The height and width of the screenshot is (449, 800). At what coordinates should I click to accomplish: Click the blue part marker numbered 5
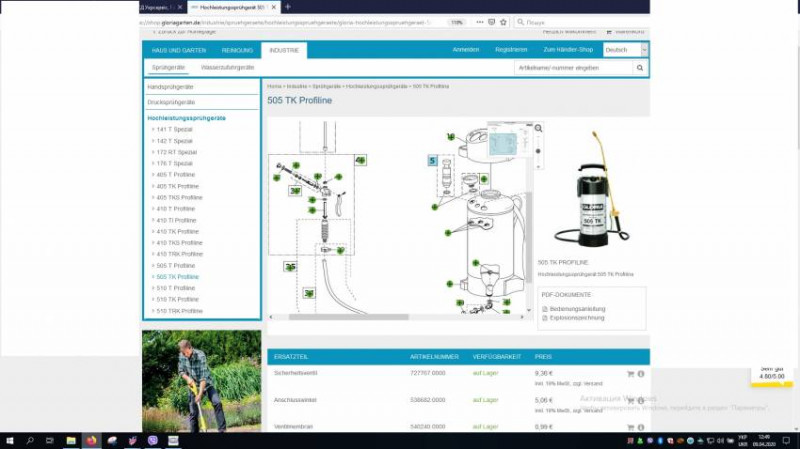click(x=432, y=161)
